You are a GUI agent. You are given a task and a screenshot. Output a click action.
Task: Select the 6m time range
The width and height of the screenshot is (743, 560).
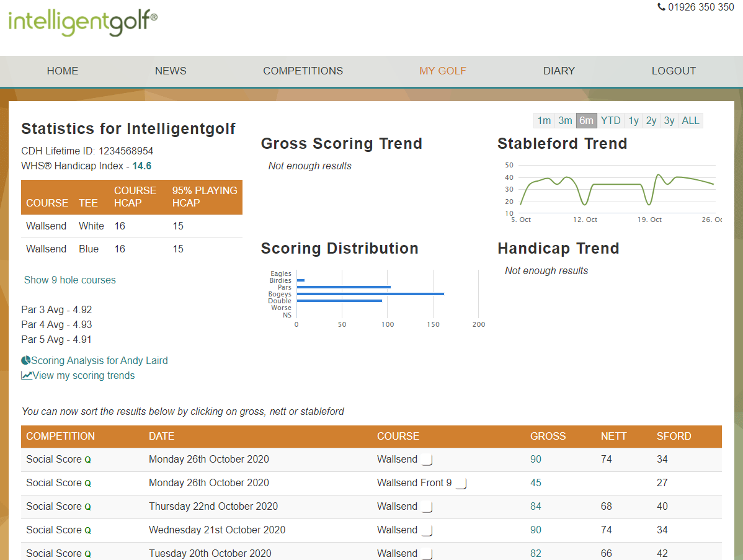pyautogui.click(x=586, y=121)
